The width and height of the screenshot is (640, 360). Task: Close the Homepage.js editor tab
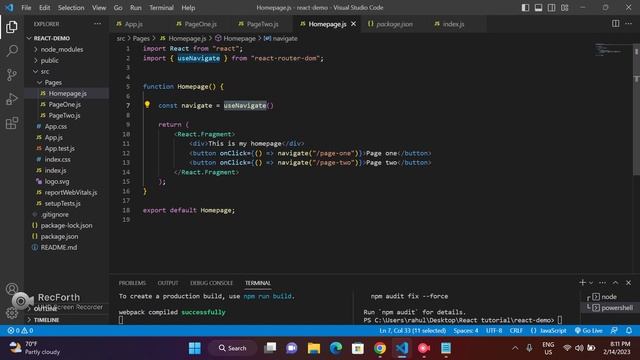tap(353, 24)
